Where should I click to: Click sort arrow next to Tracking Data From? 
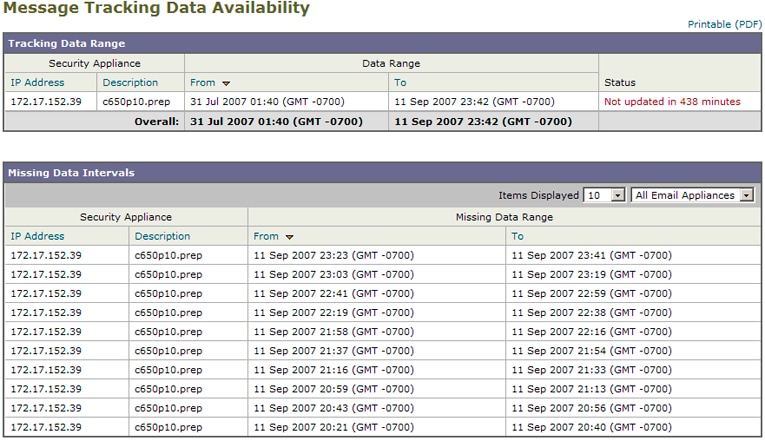(226, 83)
